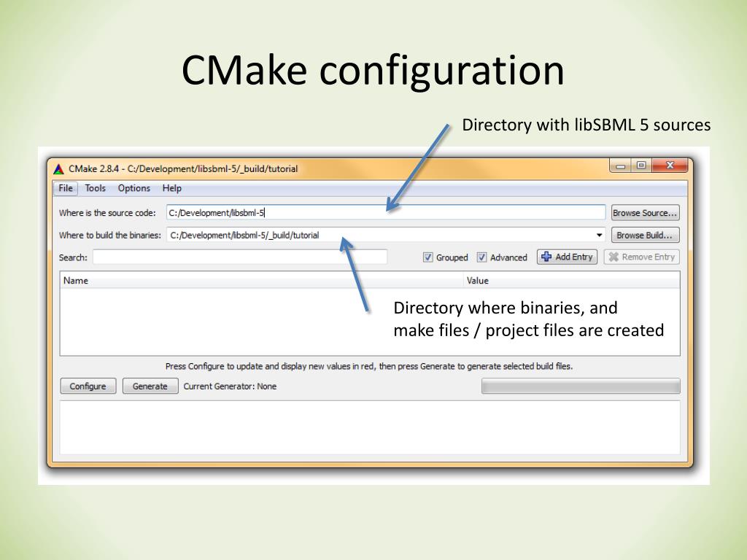
Task: Click the 'Current Generator: None' label
Action: pyautogui.click(x=230, y=386)
